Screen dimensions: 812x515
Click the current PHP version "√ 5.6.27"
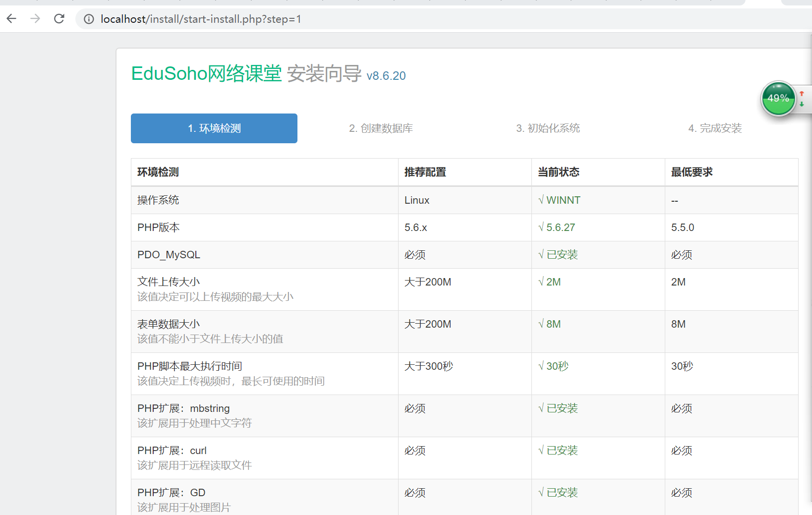[x=557, y=228]
